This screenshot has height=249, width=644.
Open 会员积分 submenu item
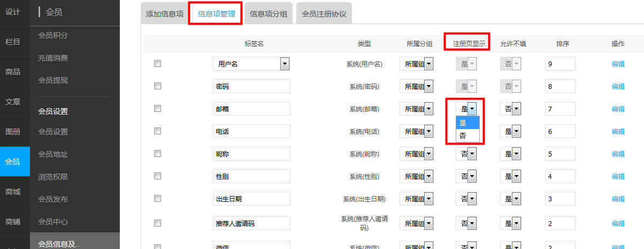(x=53, y=35)
